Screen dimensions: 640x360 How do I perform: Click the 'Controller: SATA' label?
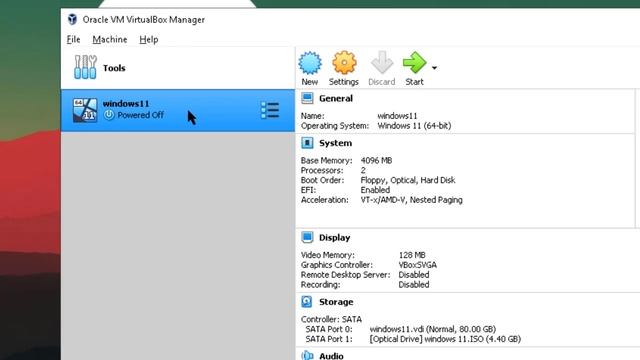point(331,319)
